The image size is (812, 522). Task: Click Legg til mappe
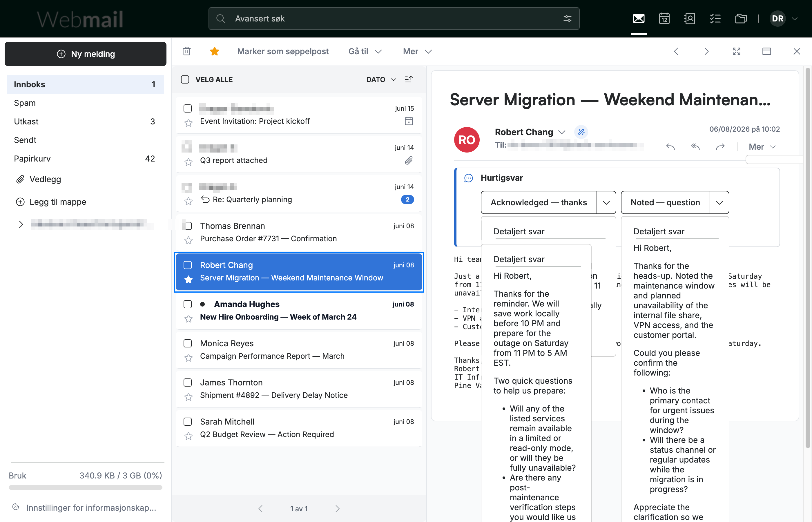click(51, 202)
